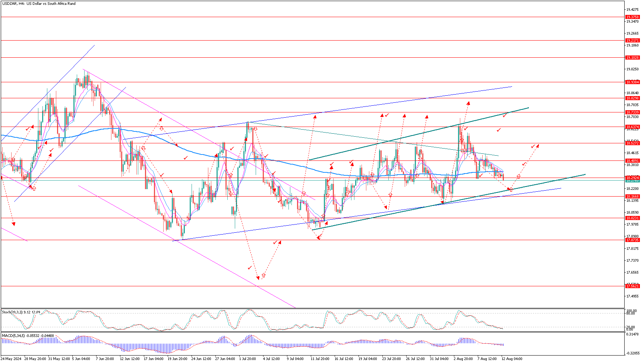Screen dimensions: 644x363
Task: Click the red 19.1028 price level label
Action: click(632, 58)
